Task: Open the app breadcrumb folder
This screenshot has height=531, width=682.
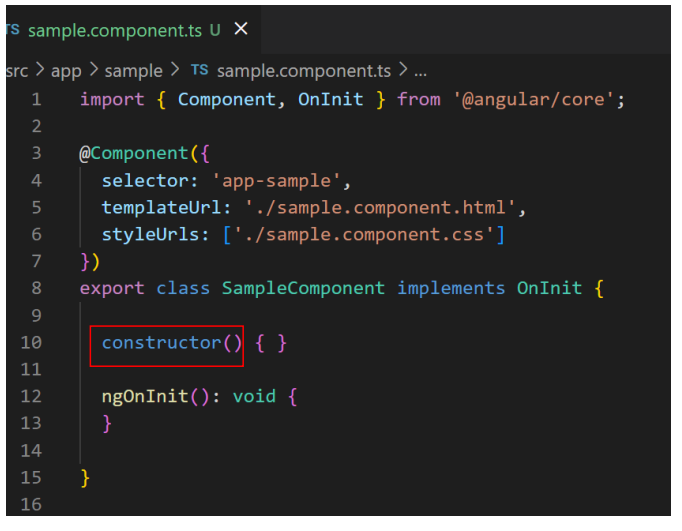Action: click(66, 70)
